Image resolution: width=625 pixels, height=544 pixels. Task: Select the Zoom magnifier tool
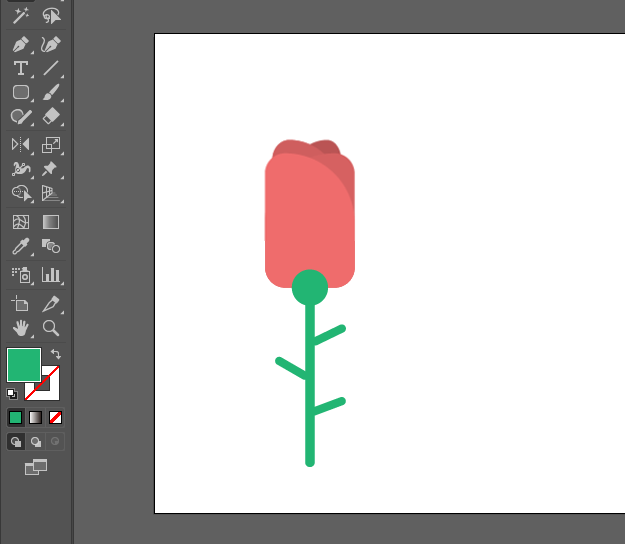click(x=51, y=327)
